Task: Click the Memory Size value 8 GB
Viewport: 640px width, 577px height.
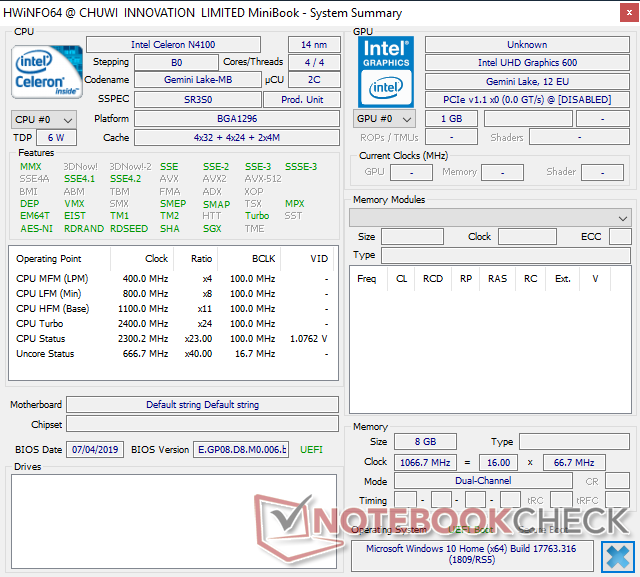Action: [425, 442]
